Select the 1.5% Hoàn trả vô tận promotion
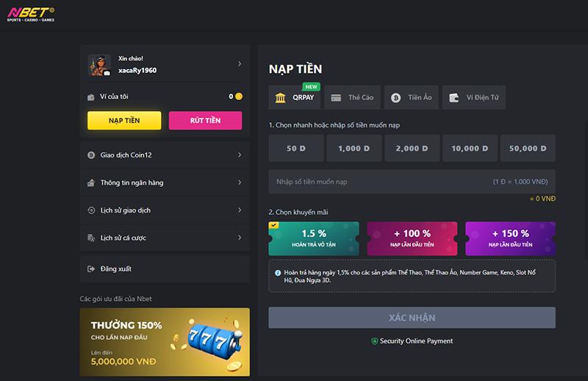Viewport: 588px width, 381px height. (314, 238)
